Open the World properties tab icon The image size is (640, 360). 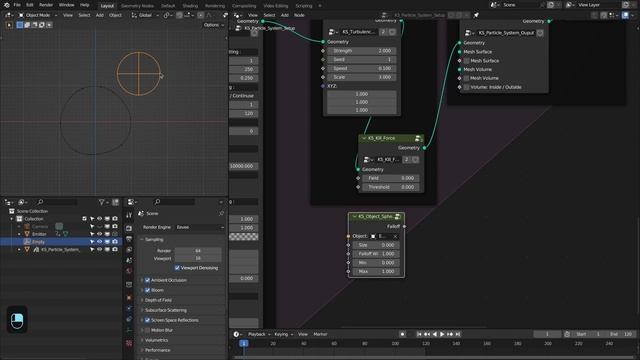pyautogui.click(x=129, y=271)
